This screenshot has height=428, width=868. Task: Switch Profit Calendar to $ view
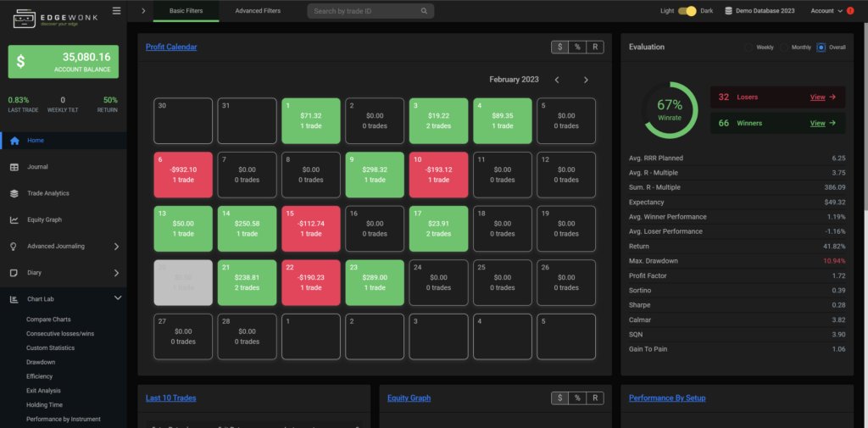(559, 47)
